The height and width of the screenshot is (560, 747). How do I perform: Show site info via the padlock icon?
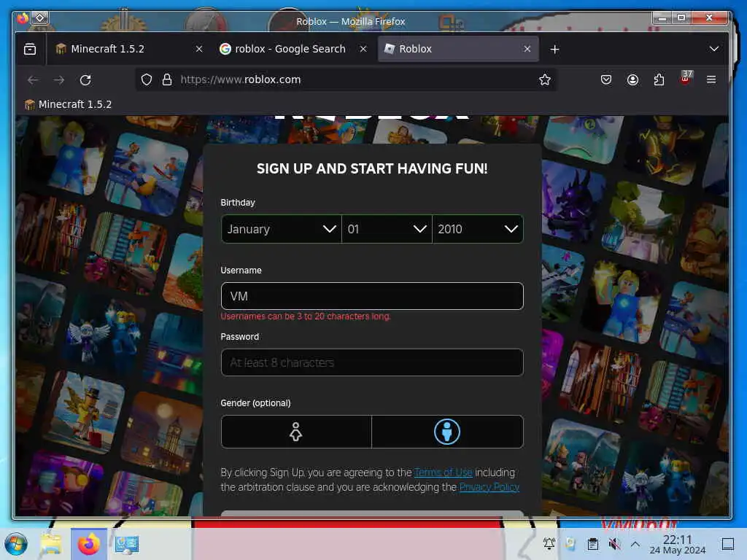(167, 79)
